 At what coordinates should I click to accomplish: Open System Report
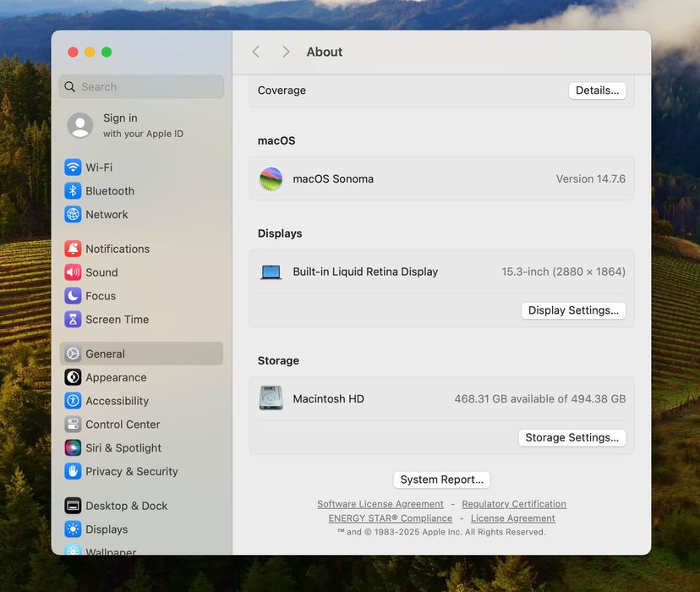tap(441, 480)
